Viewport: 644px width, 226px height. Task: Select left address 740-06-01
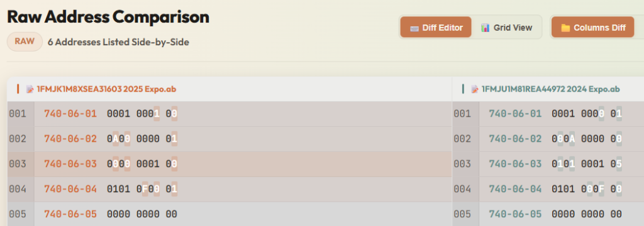point(70,114)
